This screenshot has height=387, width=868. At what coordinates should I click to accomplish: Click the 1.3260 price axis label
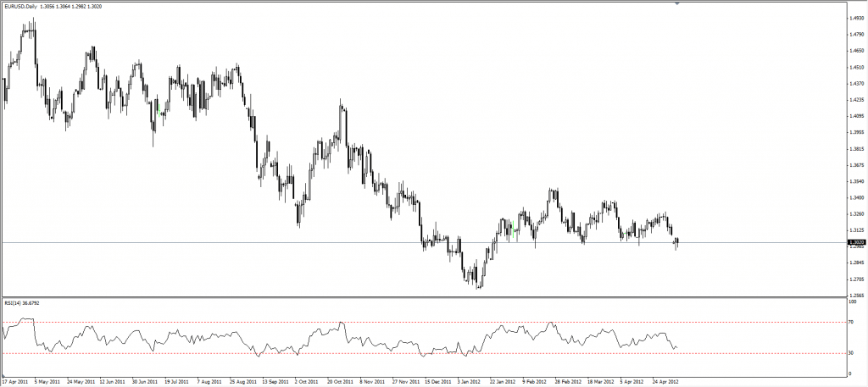[x=856, y=214]
